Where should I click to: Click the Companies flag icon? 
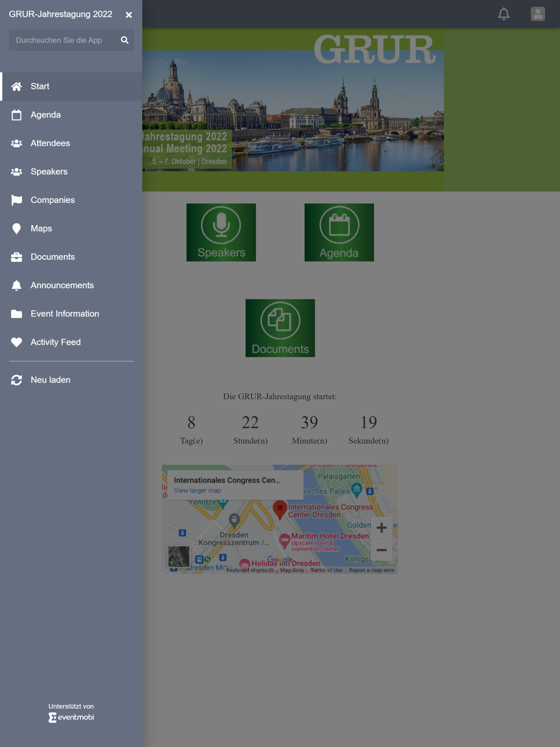(x=17, y=200)
